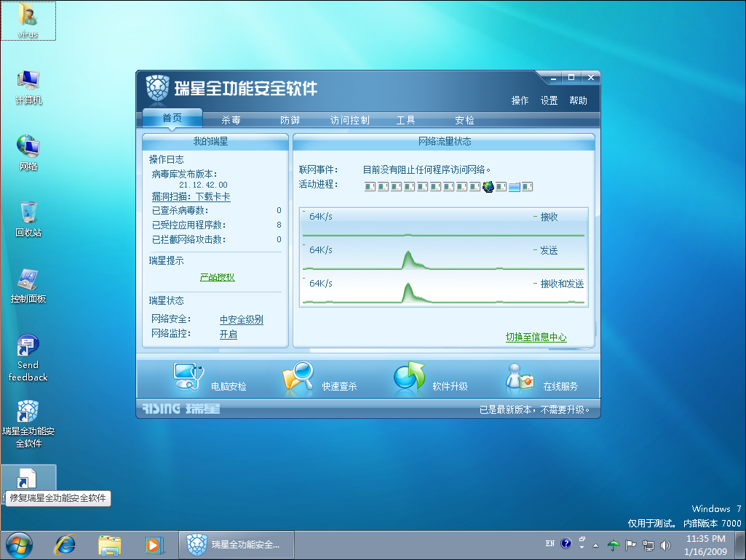The height and width of the screenshot is (560, 746).
Task: Open the volume speaker tray icon
Action: 665,545
